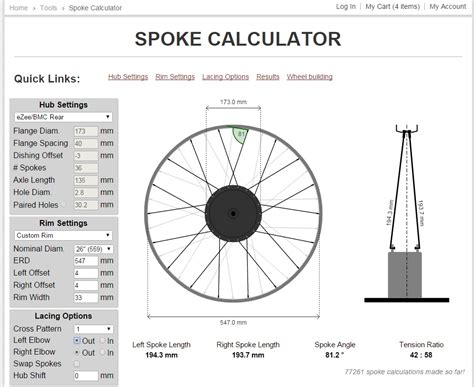Click the Rim Width input field

[86, 297]
